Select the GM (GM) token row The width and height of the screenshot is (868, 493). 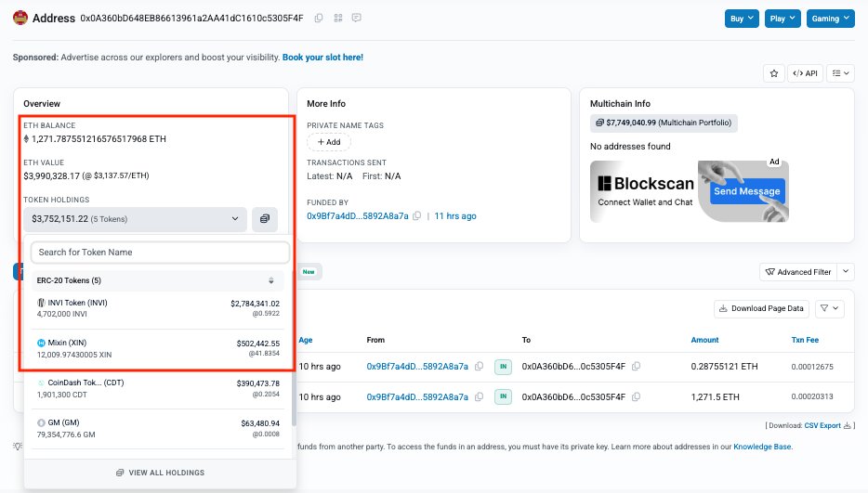pyautogui.click(x=158, y=428)
